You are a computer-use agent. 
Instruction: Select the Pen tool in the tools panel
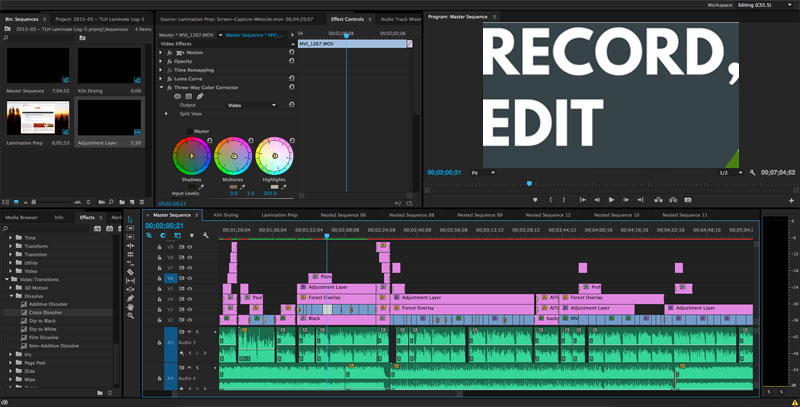coord(130,297)
